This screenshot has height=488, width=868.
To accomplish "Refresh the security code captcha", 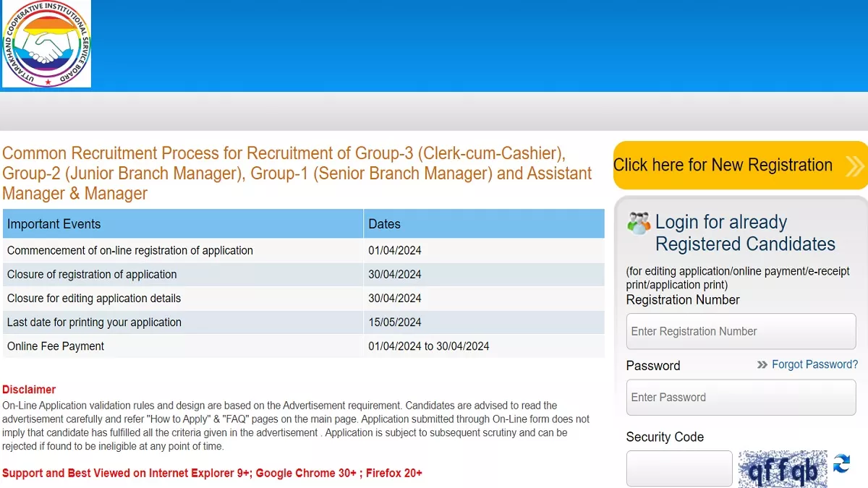I will click(841, 464).
